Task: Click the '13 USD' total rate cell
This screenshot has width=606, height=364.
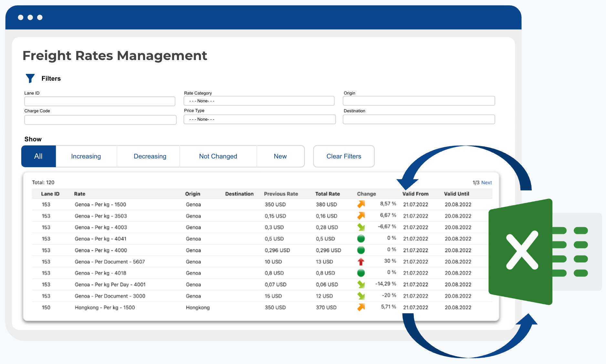Action: (x=324, y=262)
